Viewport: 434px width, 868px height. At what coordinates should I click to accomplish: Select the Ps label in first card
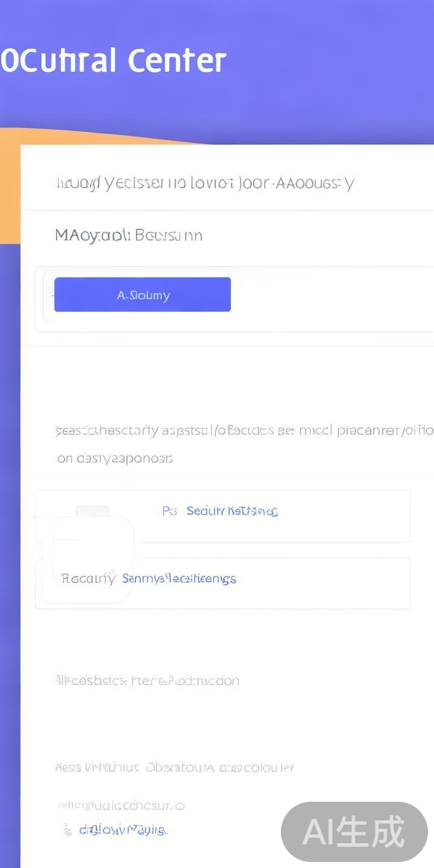pyautogui.click(x=169, y=511)
